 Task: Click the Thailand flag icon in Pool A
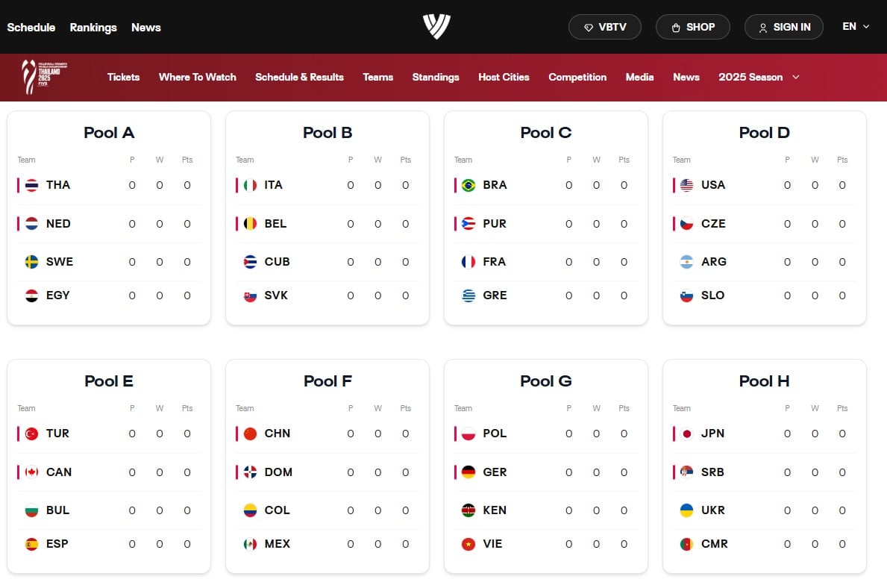point(31,185)
